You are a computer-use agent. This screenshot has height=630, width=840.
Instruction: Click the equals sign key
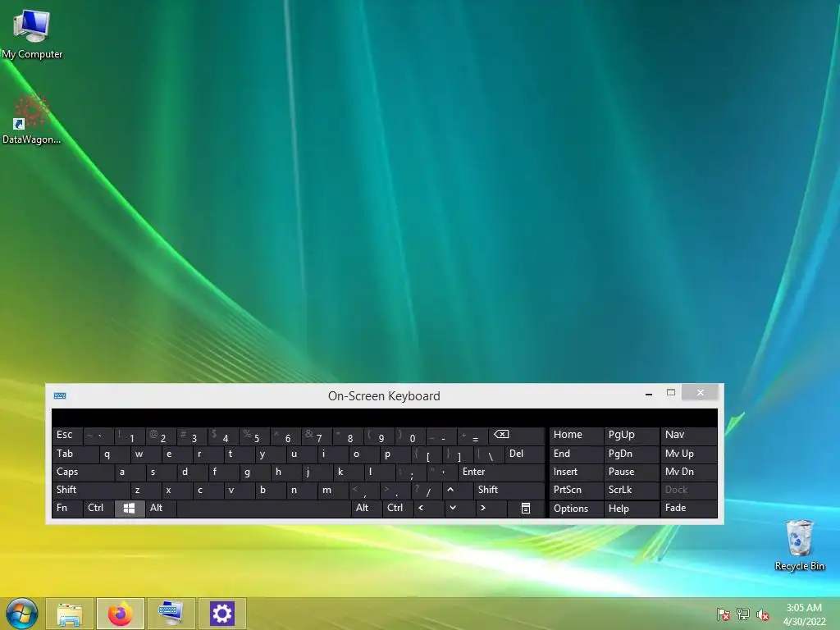(x=472, y=436)
